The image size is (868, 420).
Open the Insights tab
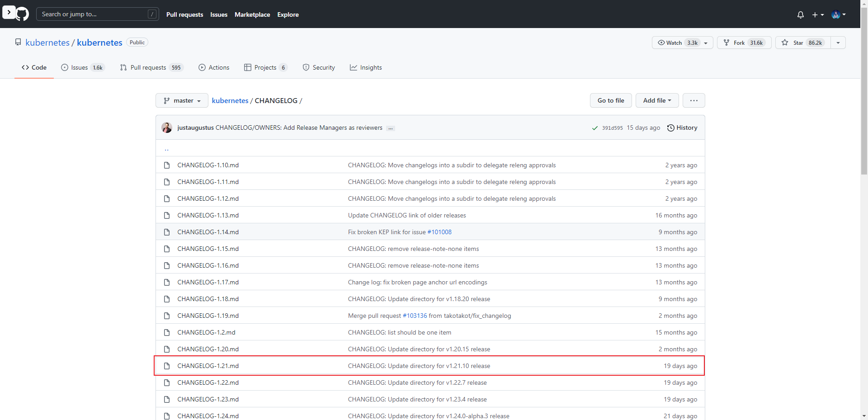point(366,67)
